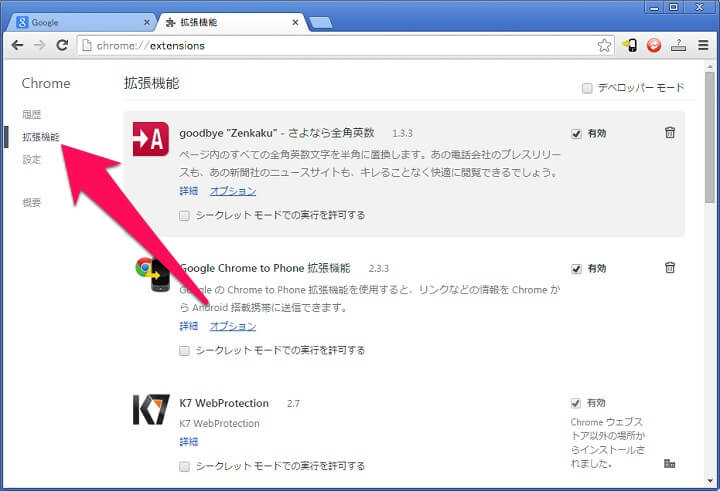This screenshot has width=720, height=491.
Task: Reload the page with refresh icon
Action: [62, 45]
